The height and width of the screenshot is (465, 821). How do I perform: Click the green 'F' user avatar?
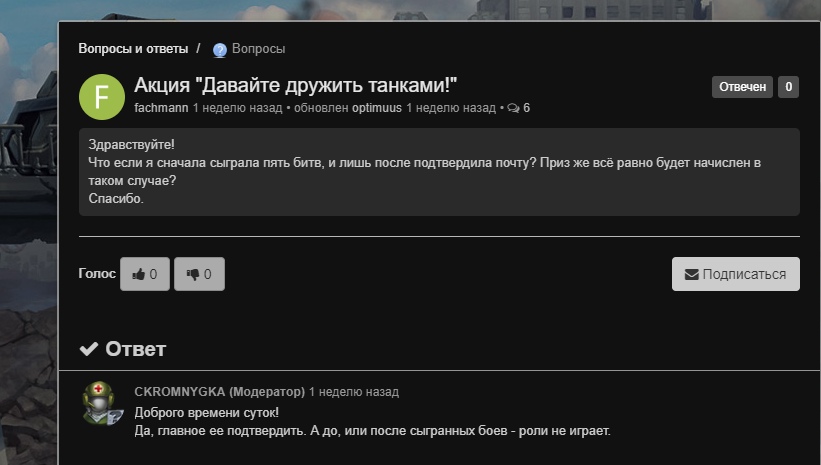(x=102, y=97)
